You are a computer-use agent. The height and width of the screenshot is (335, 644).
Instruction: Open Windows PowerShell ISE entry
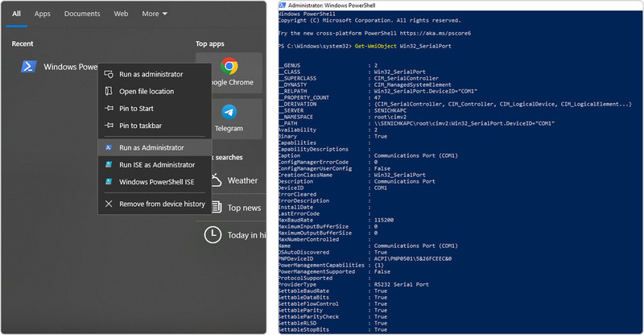155,182
